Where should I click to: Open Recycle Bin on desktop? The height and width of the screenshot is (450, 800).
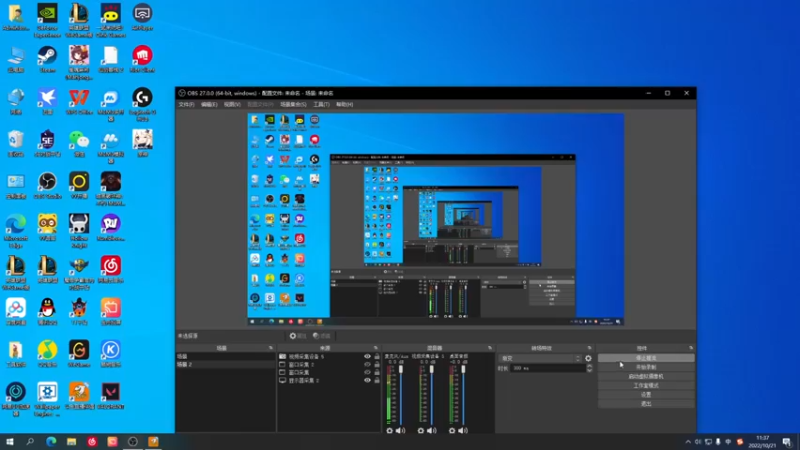(16, 143)
